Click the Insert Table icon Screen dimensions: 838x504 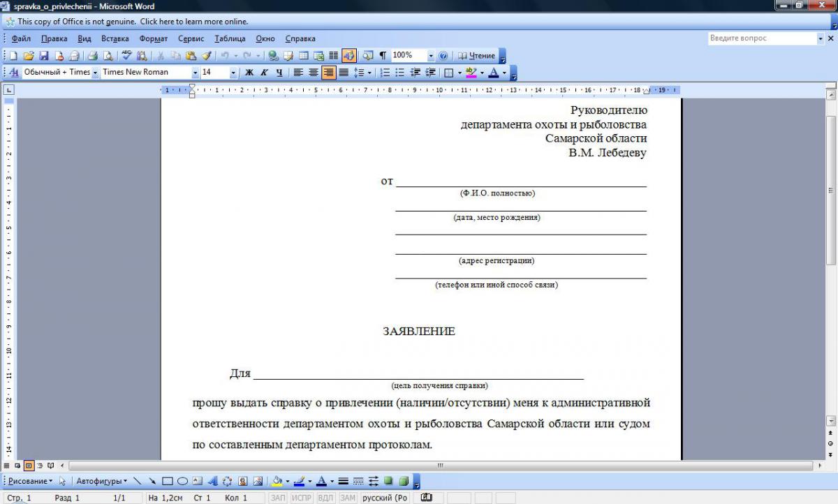tap(304, 56)
